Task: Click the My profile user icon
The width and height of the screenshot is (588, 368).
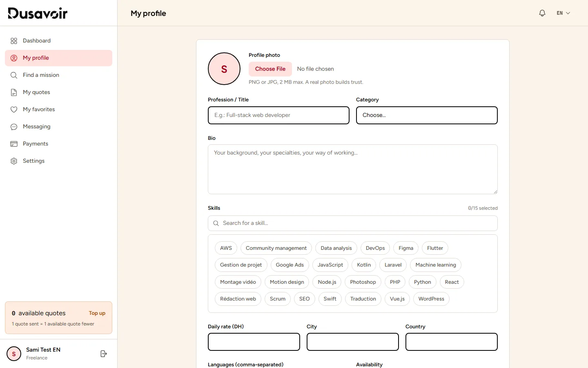Action: coord(14,58)
